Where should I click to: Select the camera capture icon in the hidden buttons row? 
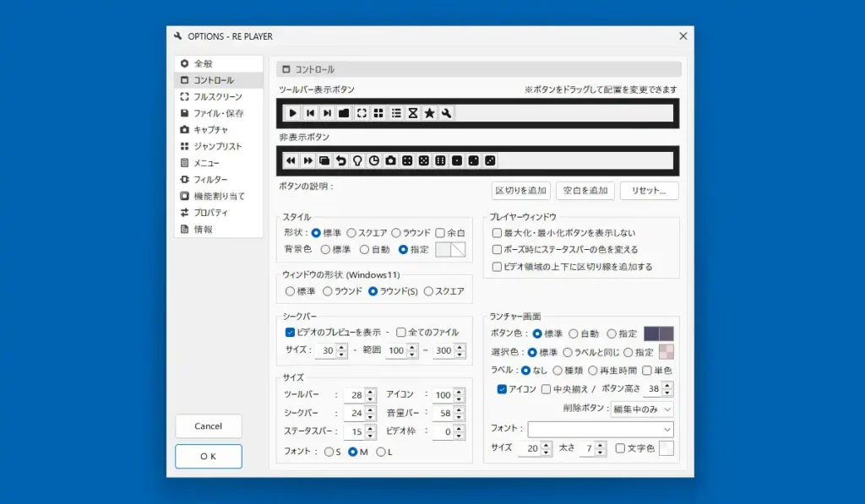(x=393, y=160)
